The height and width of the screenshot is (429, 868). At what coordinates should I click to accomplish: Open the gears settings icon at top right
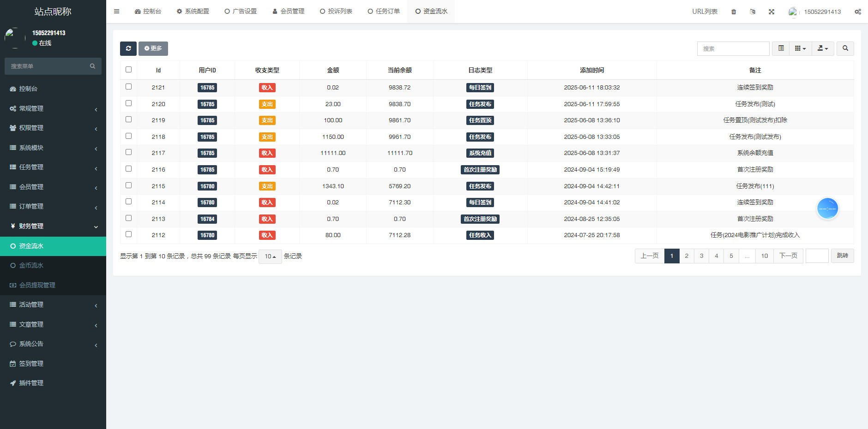857,12
